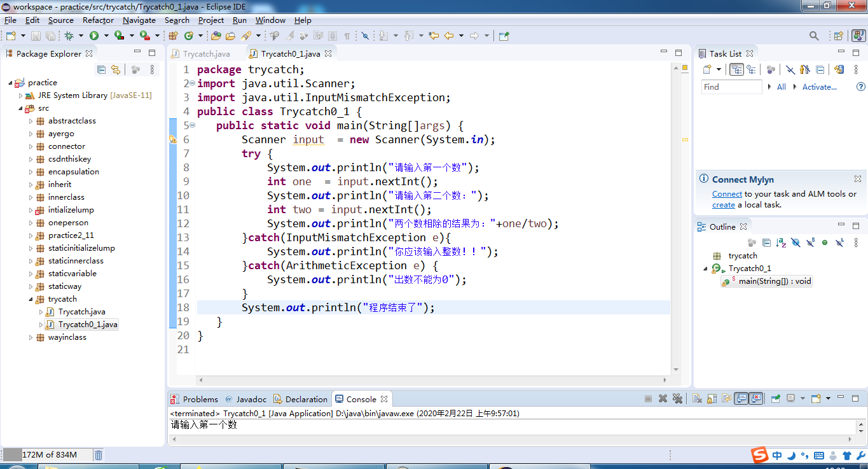The height and width of the screenshot is (469, 868).
Task: Toggle Hide Static Members in Outline
Action: click(x=810, y=242)
